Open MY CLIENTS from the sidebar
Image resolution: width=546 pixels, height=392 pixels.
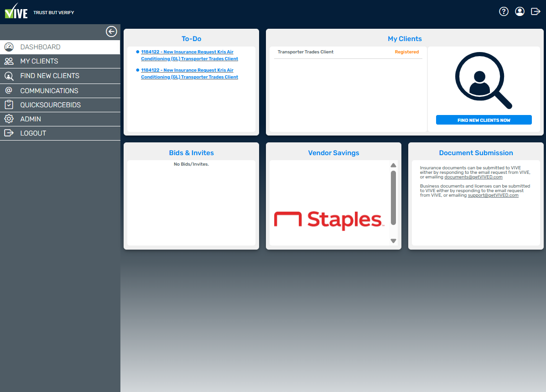coord(60,61)
